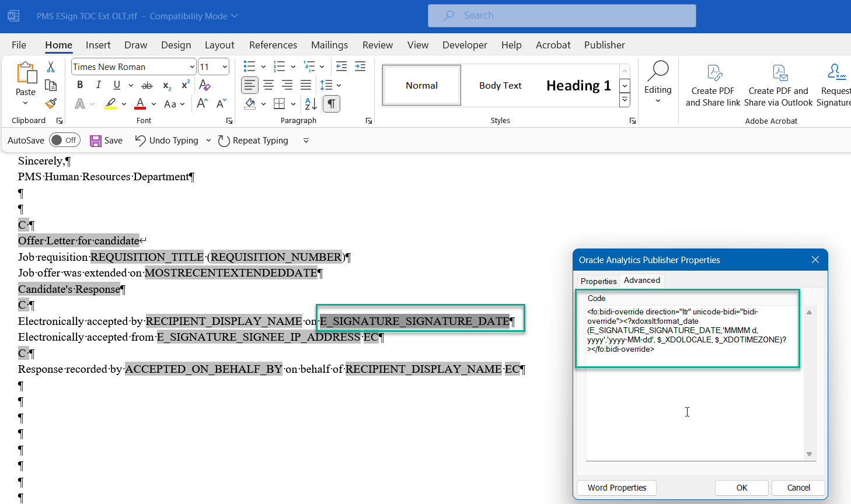
Task: Open the Format Painter
Action: coord(51,104)
